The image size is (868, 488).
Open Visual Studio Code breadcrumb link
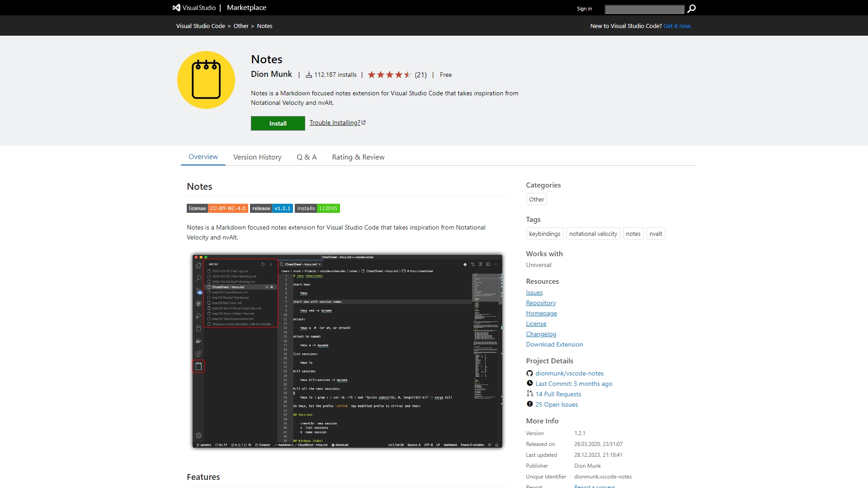[200, 26]
